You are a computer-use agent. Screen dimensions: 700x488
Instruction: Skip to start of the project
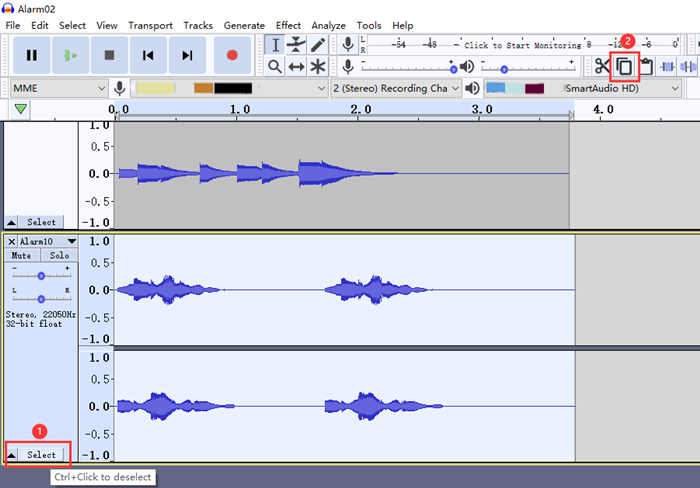(148, 55)
